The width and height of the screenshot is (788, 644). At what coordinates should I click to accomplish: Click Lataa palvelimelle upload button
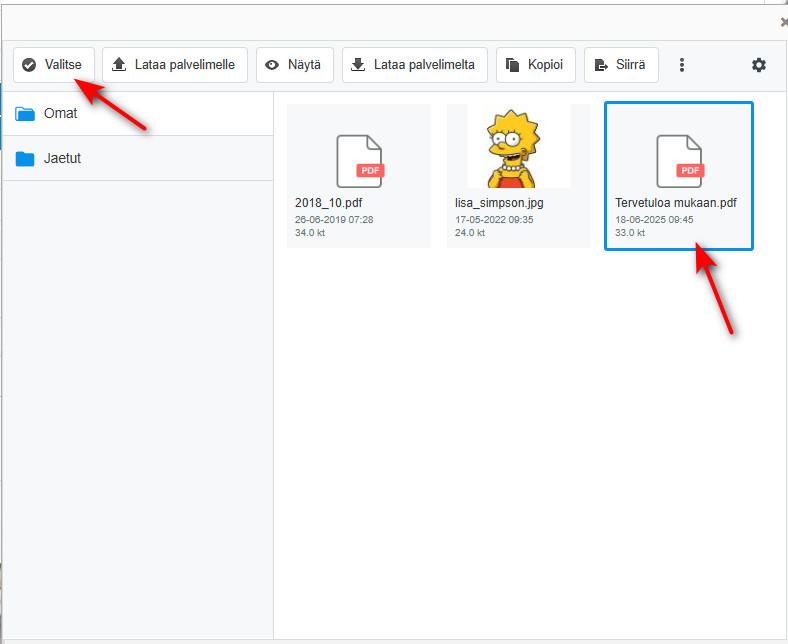pos(175,65)
